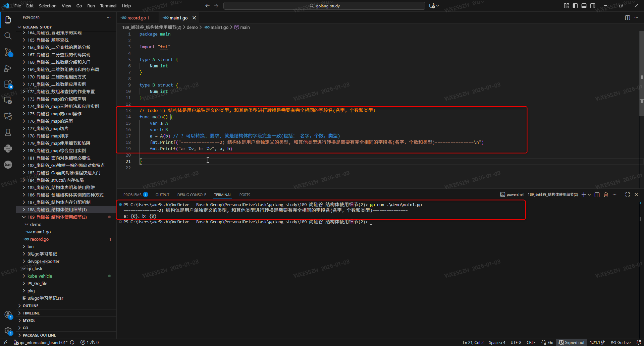
Task: Maximize the terminal panel size
Action: (x=628, y=194)
